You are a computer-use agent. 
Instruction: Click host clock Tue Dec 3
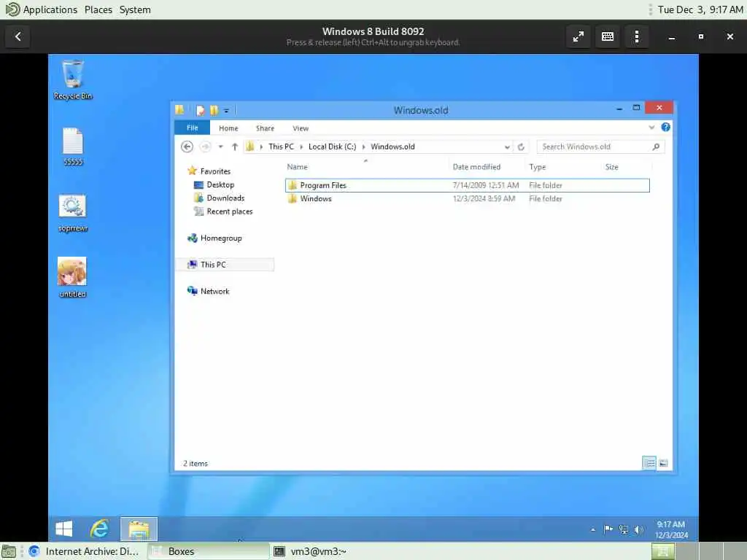pos(700,9)
